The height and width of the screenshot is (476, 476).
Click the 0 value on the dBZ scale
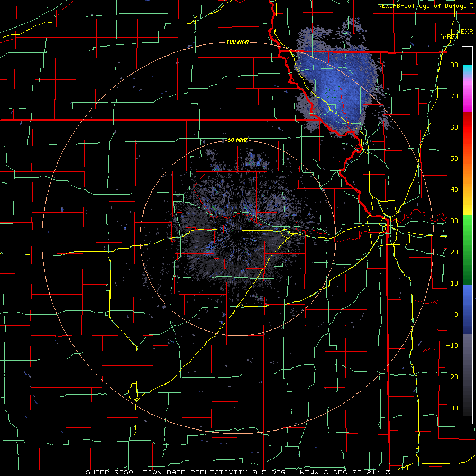point(456,315)
